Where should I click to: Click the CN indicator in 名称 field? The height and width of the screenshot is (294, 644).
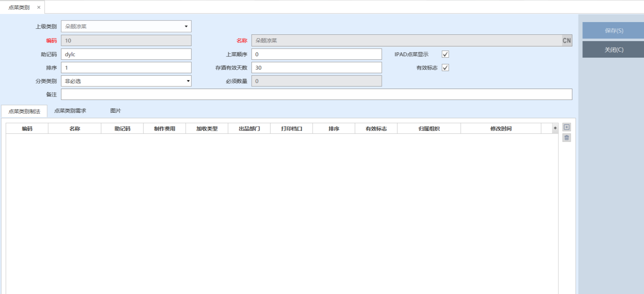(x=566, y=40)
